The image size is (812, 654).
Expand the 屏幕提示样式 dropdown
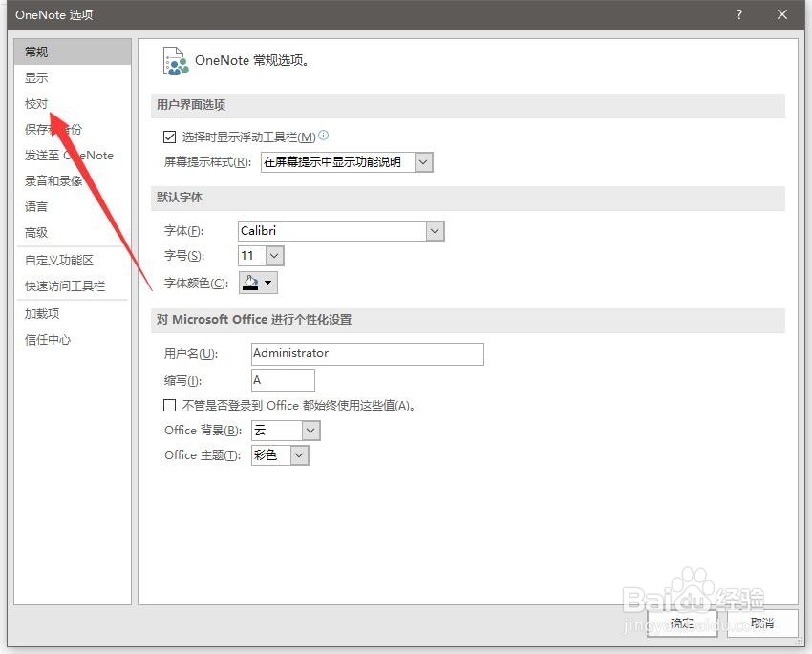(423, 162)
